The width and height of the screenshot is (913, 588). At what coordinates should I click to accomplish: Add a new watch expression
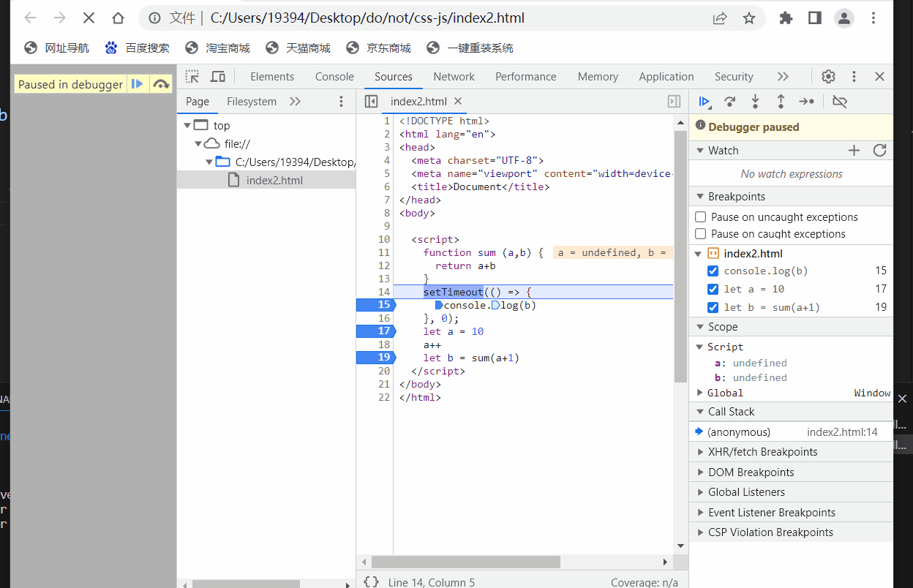click(x=854, y=151)
